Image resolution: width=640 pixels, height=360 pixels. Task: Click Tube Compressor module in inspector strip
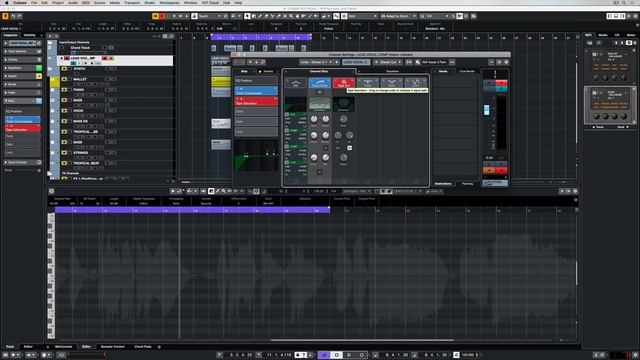(22, 120)
